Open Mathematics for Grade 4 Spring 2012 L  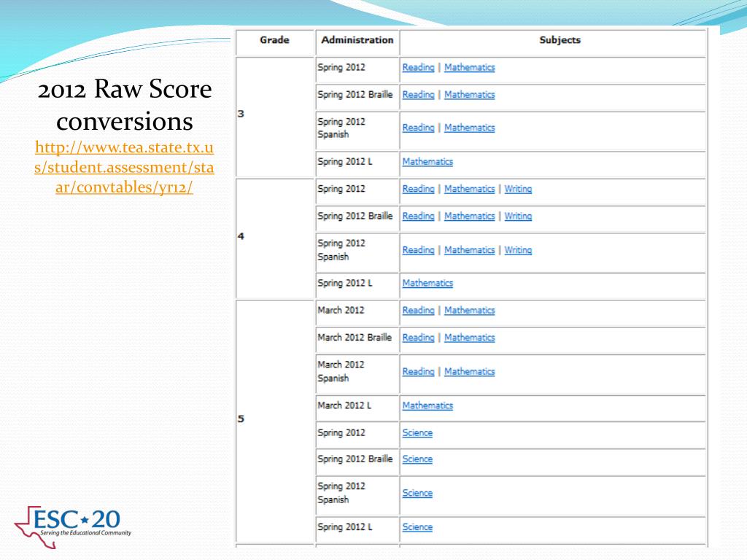pyautogui.click(x=427, y=284)
